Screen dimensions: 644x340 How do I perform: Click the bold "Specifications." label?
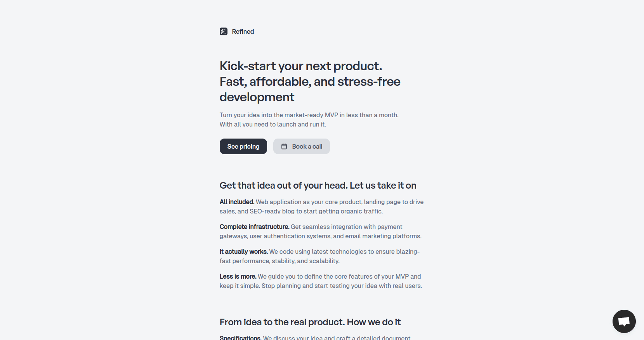point(240,338)
